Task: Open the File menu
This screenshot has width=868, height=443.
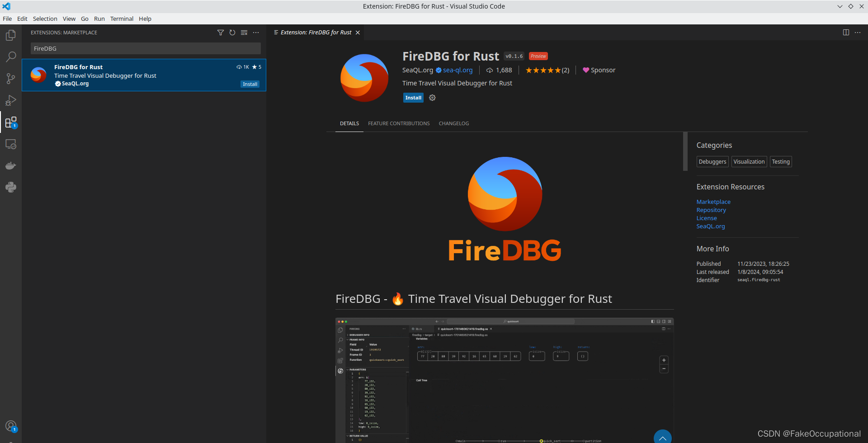Action: (7, 19)
